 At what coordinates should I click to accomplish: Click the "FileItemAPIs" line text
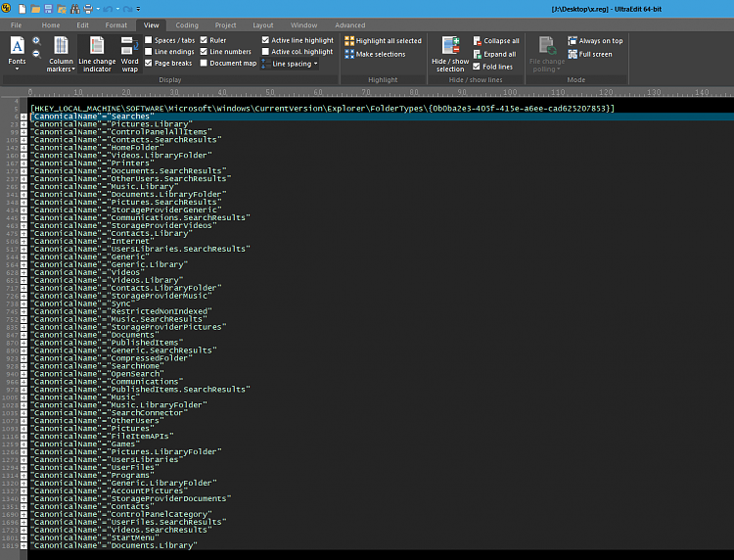point(102,437)
